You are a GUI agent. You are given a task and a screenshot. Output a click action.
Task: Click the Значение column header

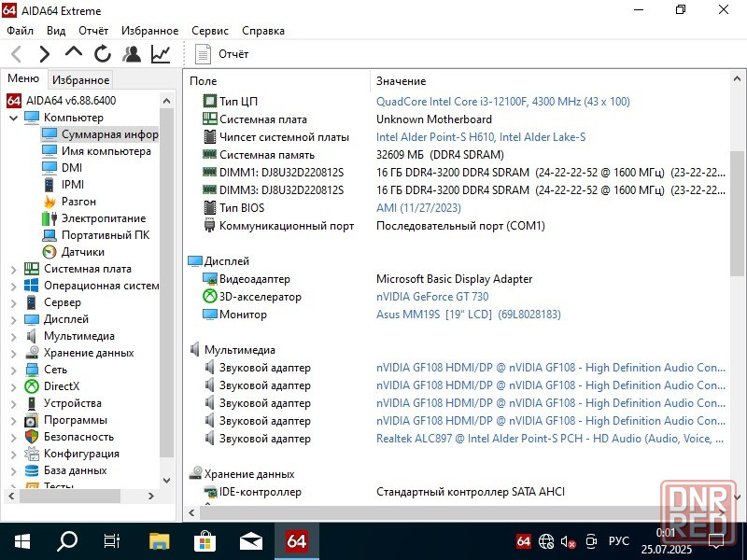402,81
